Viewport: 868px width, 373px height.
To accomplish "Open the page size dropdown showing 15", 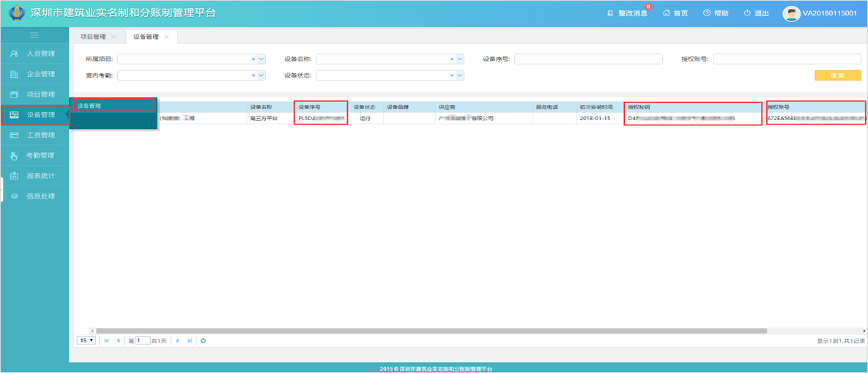I will (86, 341).
